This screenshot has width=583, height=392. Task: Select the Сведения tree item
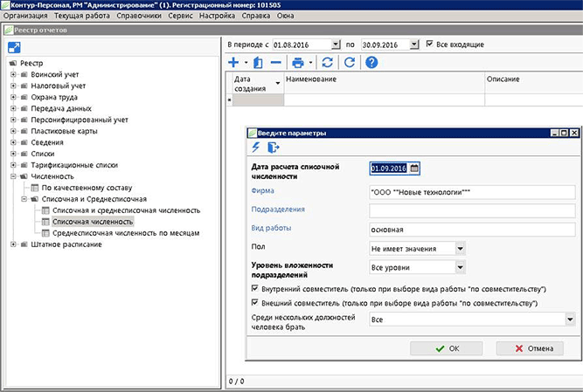click(x=47, y=142)
